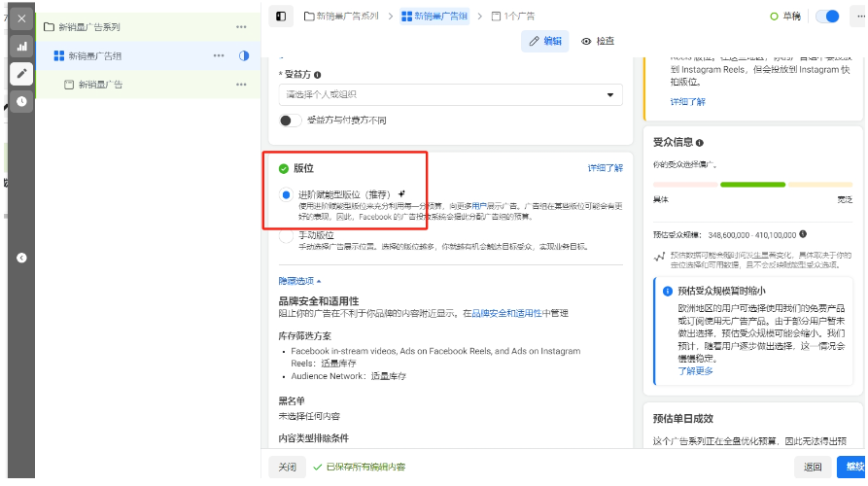868x486 pixels.
Task: Click 详细了解 link in the Reels tip card
Action: (x=687, y=101)
